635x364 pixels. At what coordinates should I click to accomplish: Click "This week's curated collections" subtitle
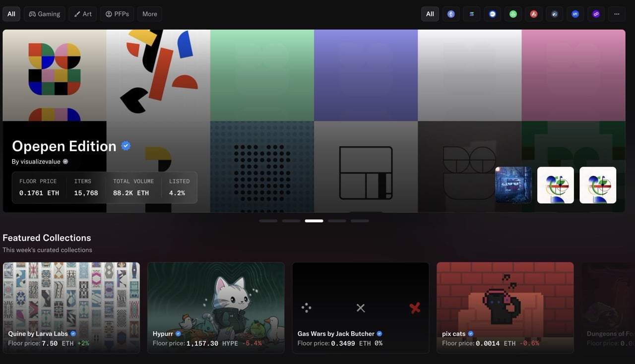coord(48,250)
